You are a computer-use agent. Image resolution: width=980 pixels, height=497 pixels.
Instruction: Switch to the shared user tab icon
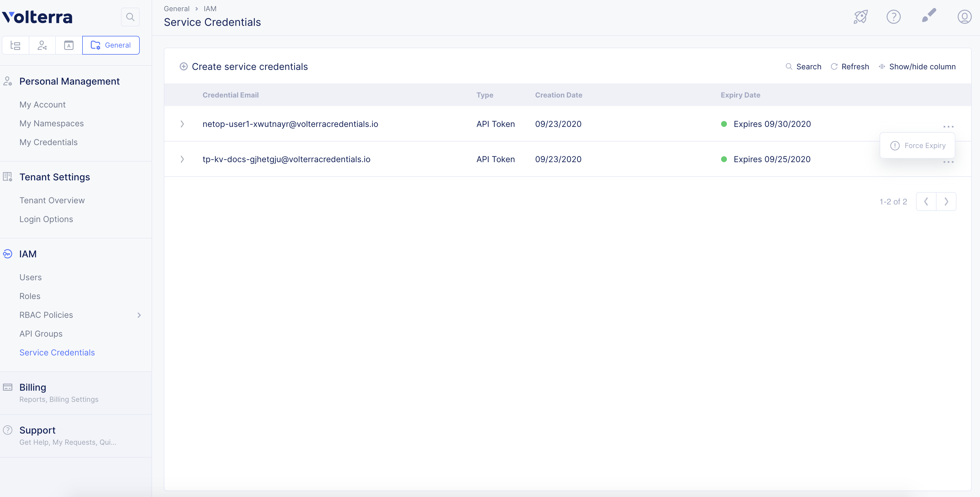42,45
